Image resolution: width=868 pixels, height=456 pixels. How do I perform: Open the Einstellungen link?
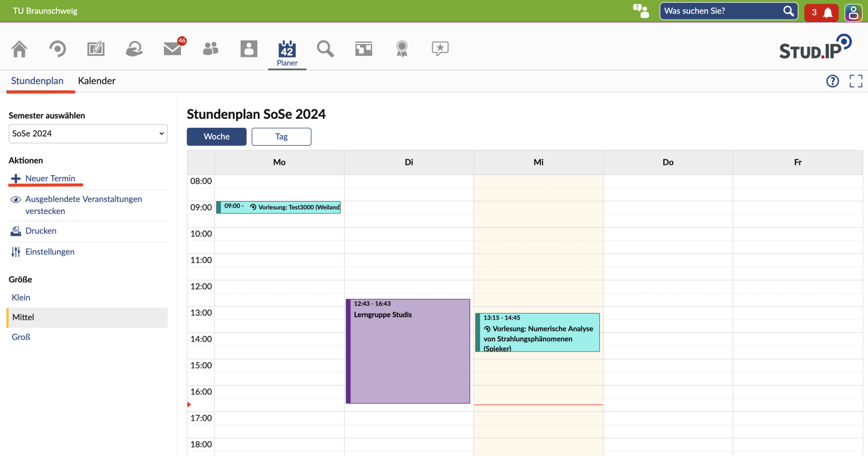(x=50, y=252)
